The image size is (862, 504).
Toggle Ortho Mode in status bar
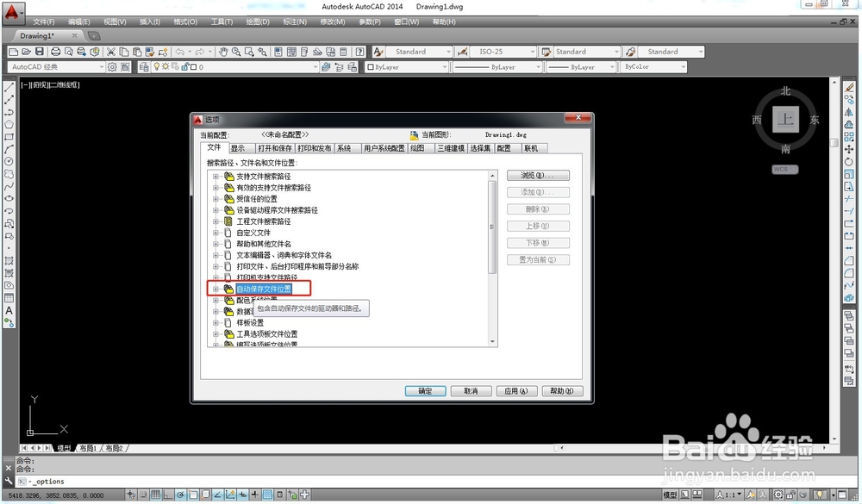[168, 495]
